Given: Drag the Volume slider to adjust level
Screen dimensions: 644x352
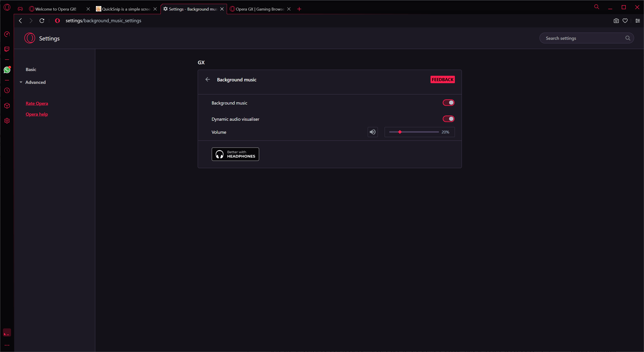Looking at the screenshot, I should [x=400, y=132].
